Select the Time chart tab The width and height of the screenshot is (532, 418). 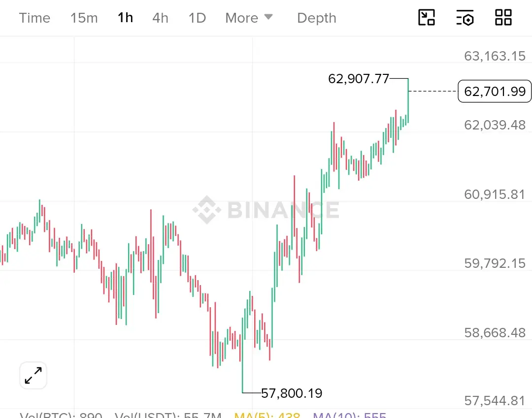[34, 18]
